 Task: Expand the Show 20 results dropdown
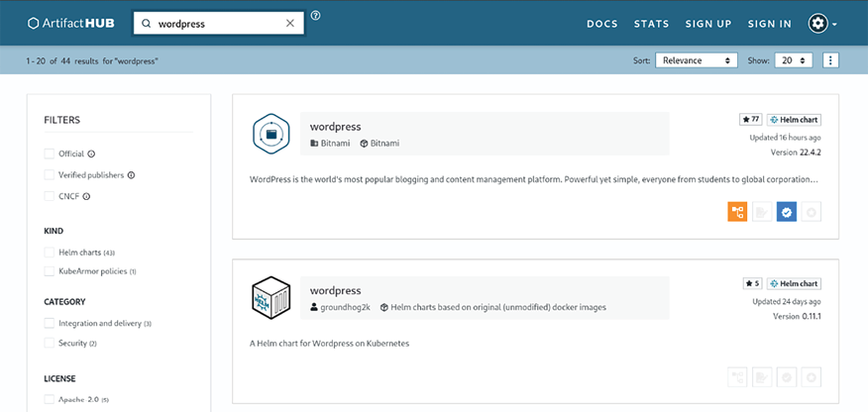[793, 60]
